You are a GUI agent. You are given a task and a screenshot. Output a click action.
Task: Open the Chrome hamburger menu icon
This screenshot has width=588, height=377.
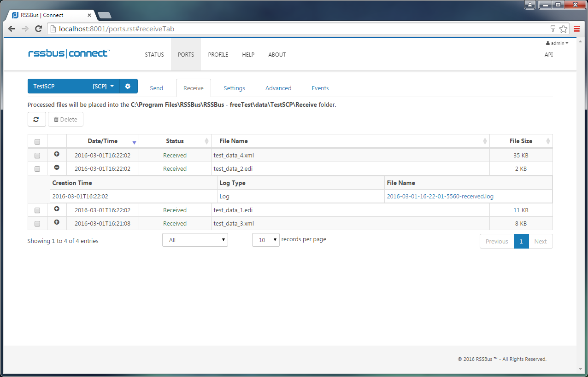[576, 29]
